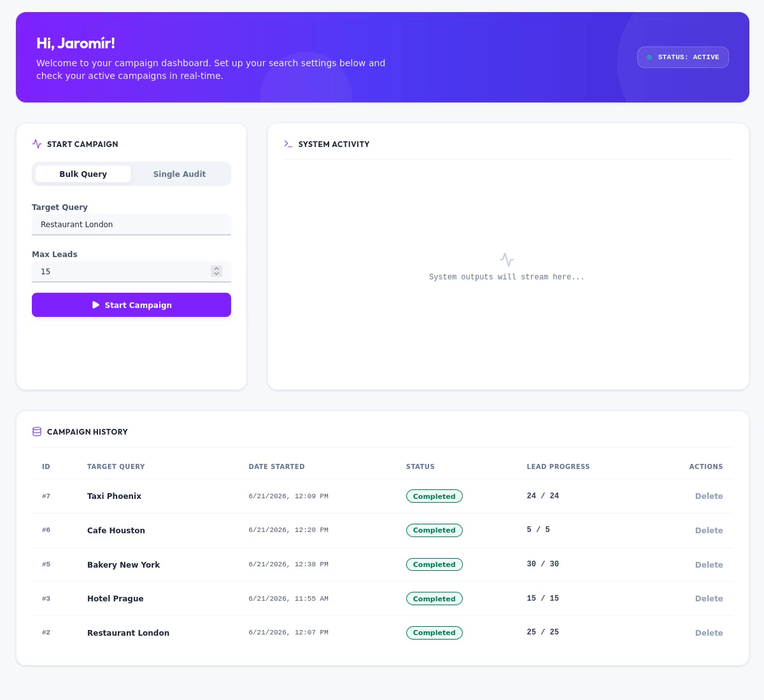
Task: Click campaign ID #6
Action: coord(46,530)
